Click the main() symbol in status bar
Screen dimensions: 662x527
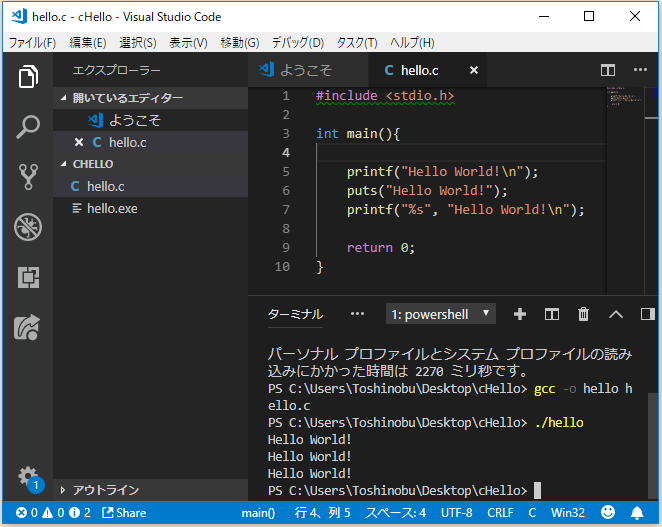pos(258,513)
